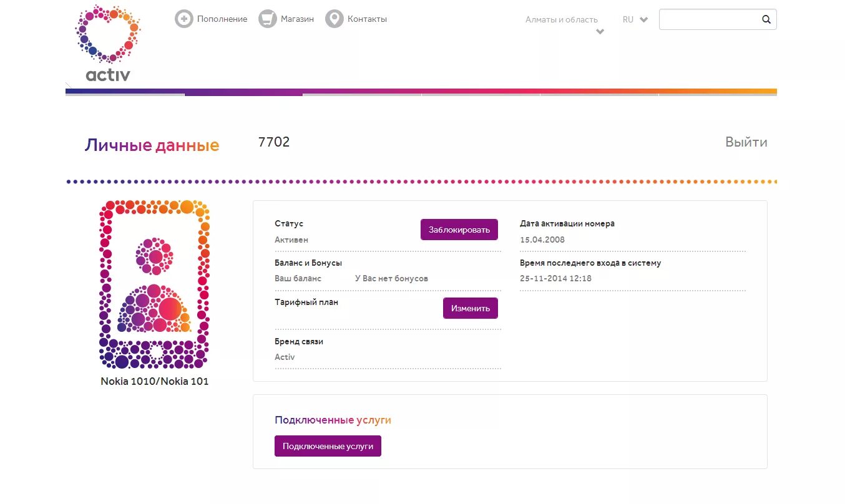Click the Выйти logout link
This screenshot has height=504, width=845.
(x=746, y=142)
